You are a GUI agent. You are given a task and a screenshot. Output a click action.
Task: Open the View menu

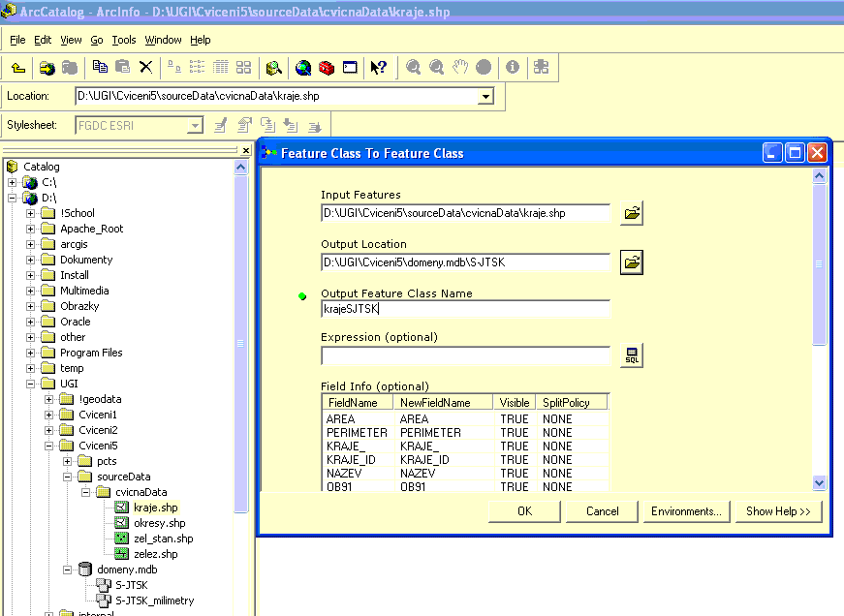pos(71,40)
